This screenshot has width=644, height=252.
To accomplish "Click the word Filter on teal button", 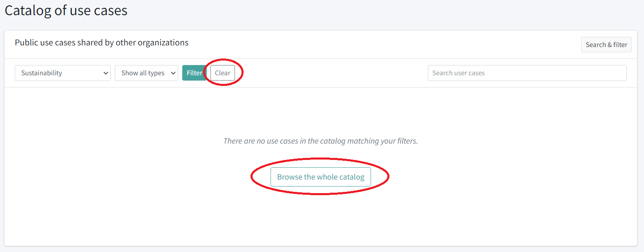I will click(x=195, y=73).
